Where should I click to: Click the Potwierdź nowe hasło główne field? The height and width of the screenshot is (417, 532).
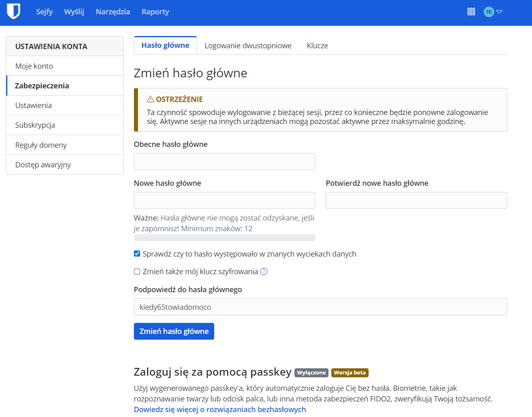pyautogui.click(x=416, y=201)
